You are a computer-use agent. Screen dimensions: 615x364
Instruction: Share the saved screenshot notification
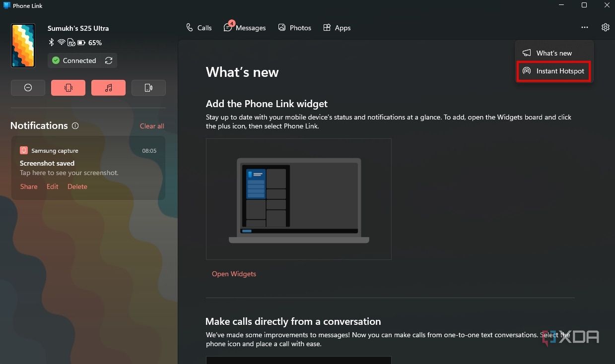(x=29, y=186)
